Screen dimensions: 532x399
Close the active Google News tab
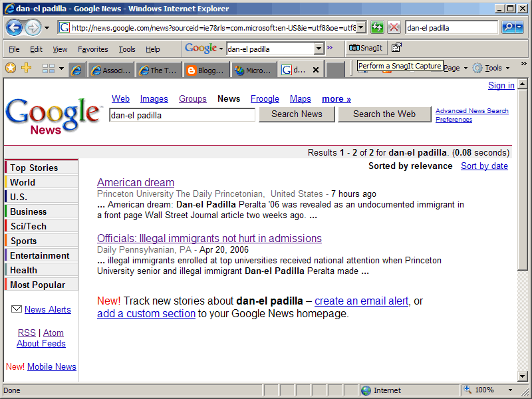point(316,70)
